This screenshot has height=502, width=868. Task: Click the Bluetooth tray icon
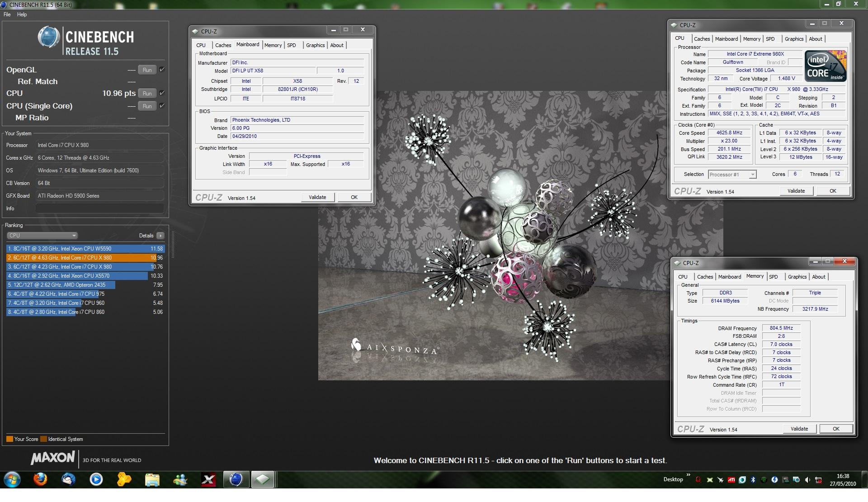(x=753, y=480)
